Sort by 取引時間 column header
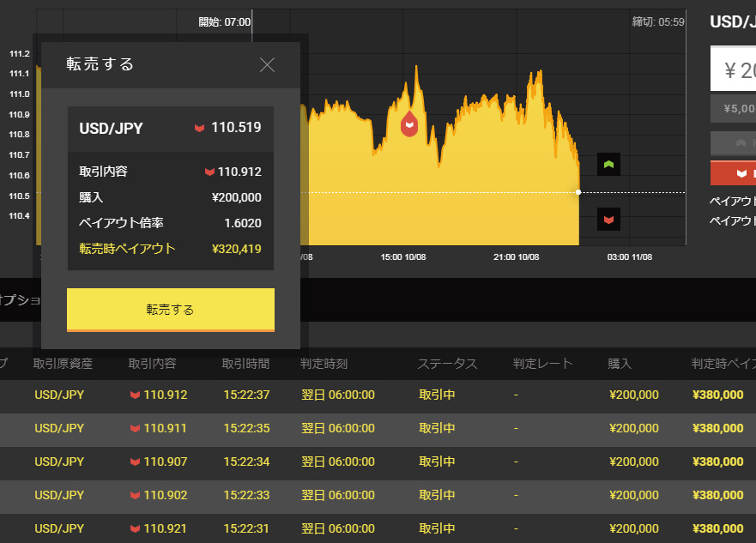Viewport: 756px width, 543px height. (245, 364)
